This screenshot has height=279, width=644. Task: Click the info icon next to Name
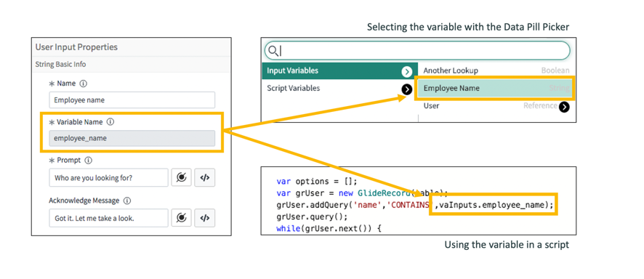pos(83,84)
